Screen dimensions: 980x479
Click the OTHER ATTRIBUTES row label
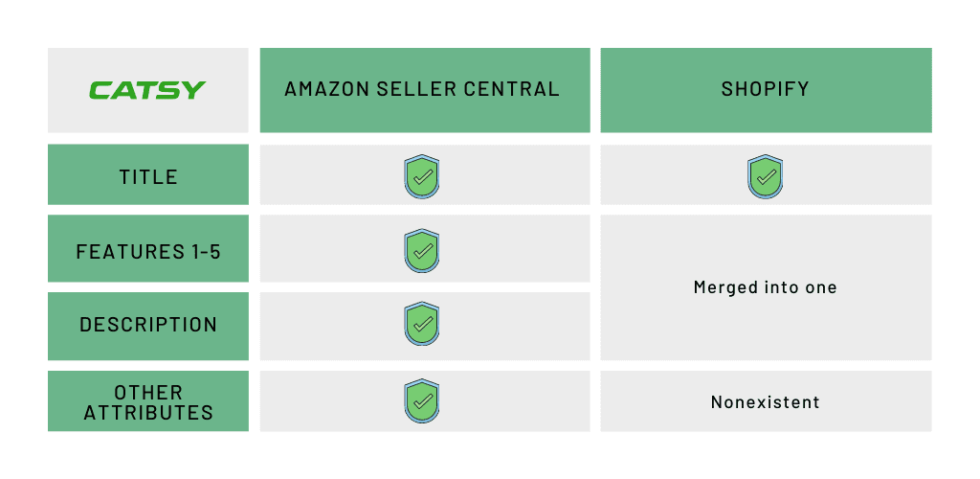(x=148, y=400)
